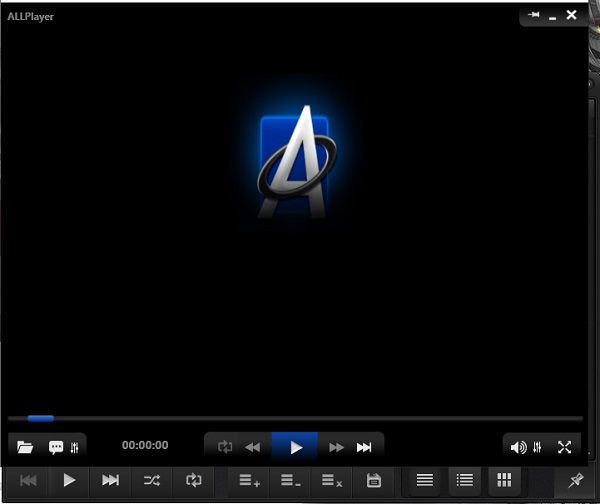Open subtitles via speech bubble icon
Screen dimensions: 600x504
56,447
